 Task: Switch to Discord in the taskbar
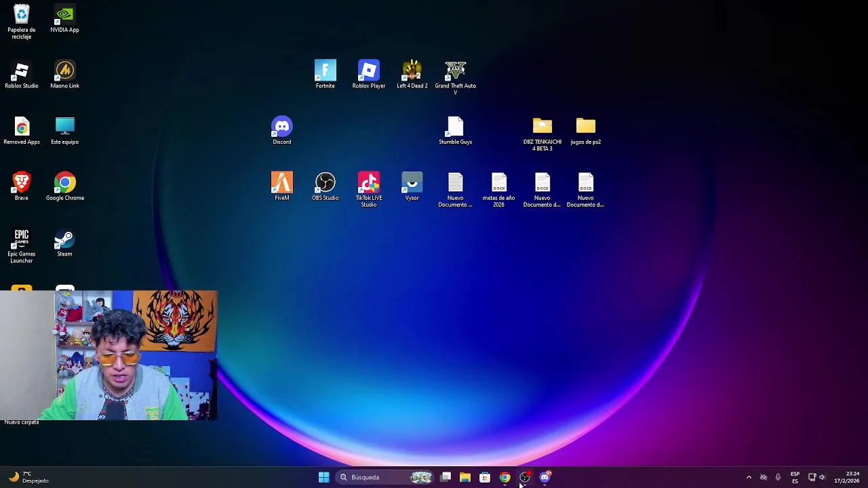(x=545, y=477)
